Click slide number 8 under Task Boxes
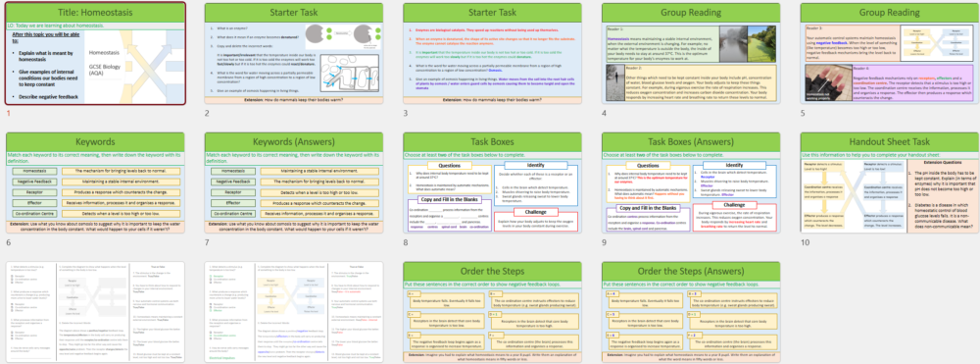 tap(407, 242)
